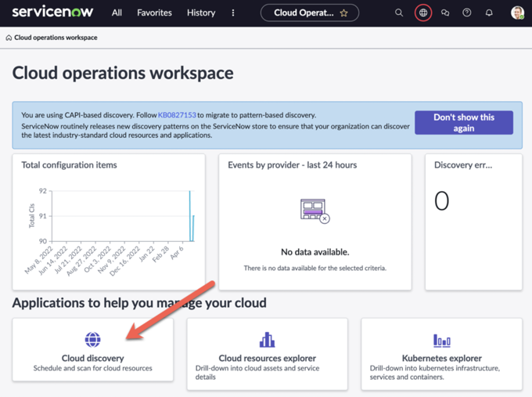Open the Cloud resources explorer card

coord(267,354)
